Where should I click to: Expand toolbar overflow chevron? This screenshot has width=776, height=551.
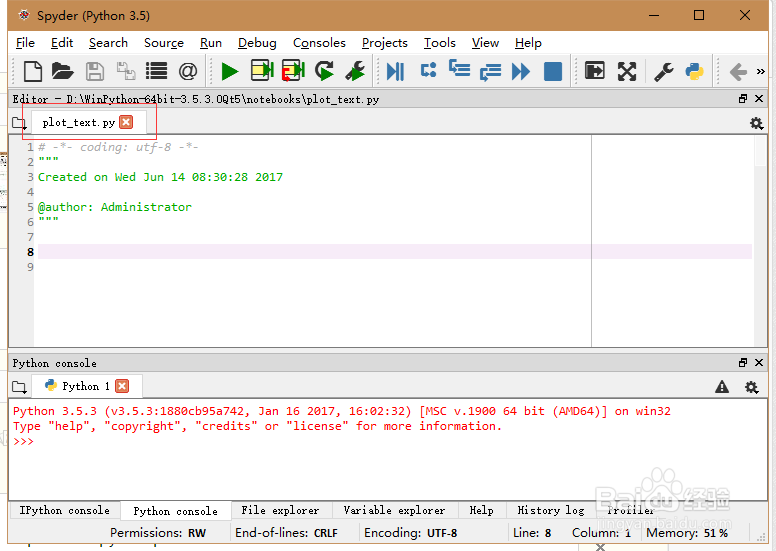[761, 72]
